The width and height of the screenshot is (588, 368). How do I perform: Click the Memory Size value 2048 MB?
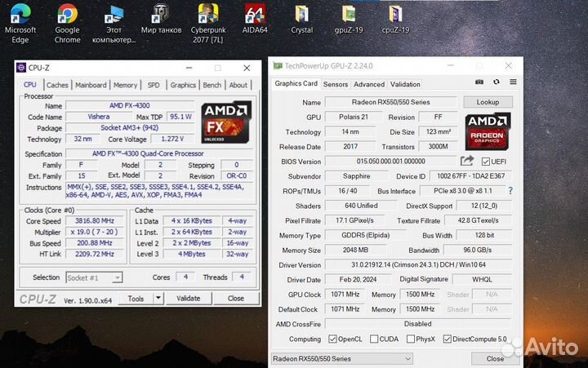355,250
